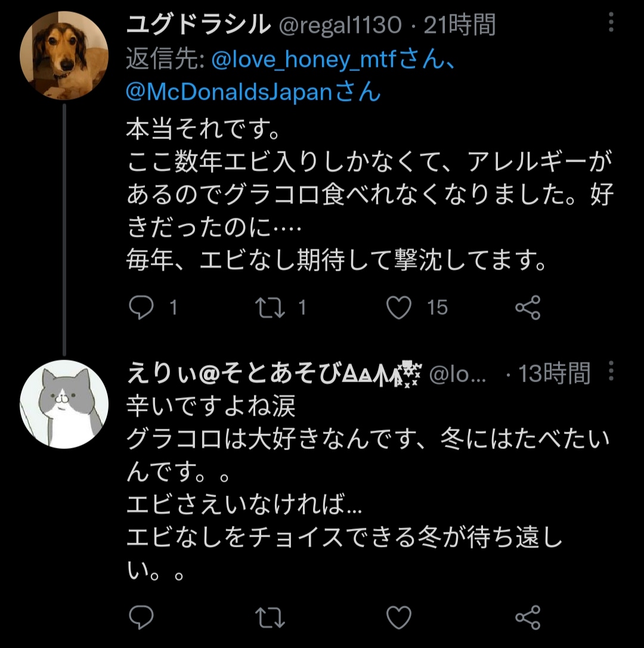Screen dimensions: 644x648
Task: Open the first tweet text starting 本当それです
Action: (334, 196)
